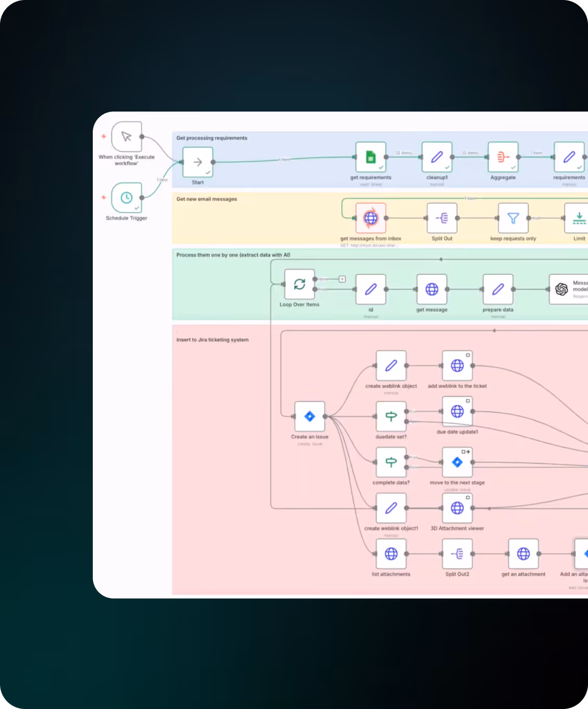The height and width of the screenshot is (709, 588).
Task: Select the cleanup1 edit node
Action: point(437,157)
